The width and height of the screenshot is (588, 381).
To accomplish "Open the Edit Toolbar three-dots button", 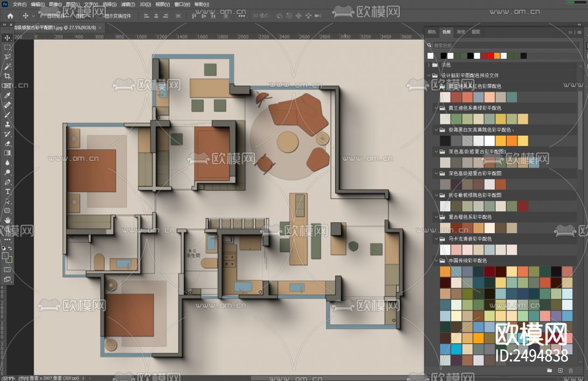I will 7,239.
